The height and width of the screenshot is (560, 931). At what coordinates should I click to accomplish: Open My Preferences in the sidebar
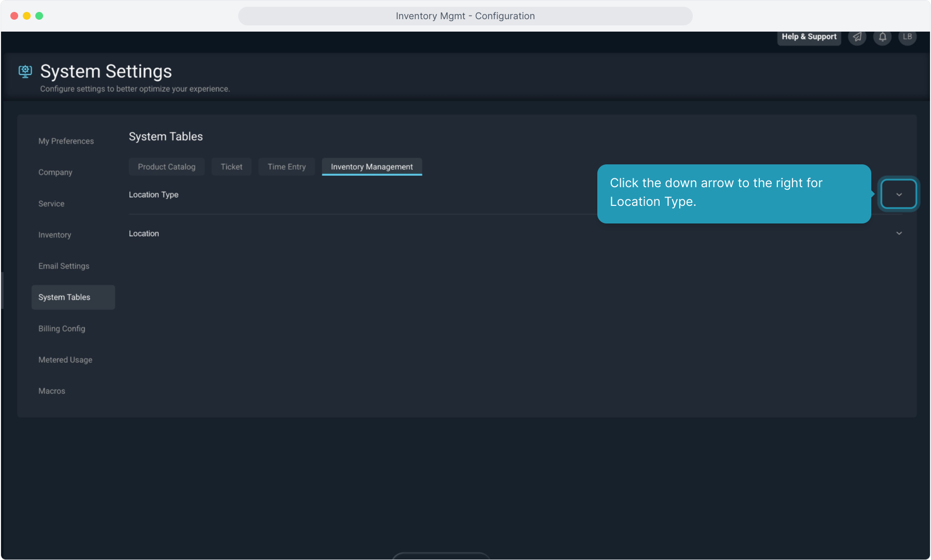pyautogui.click(x=66, y=141)
